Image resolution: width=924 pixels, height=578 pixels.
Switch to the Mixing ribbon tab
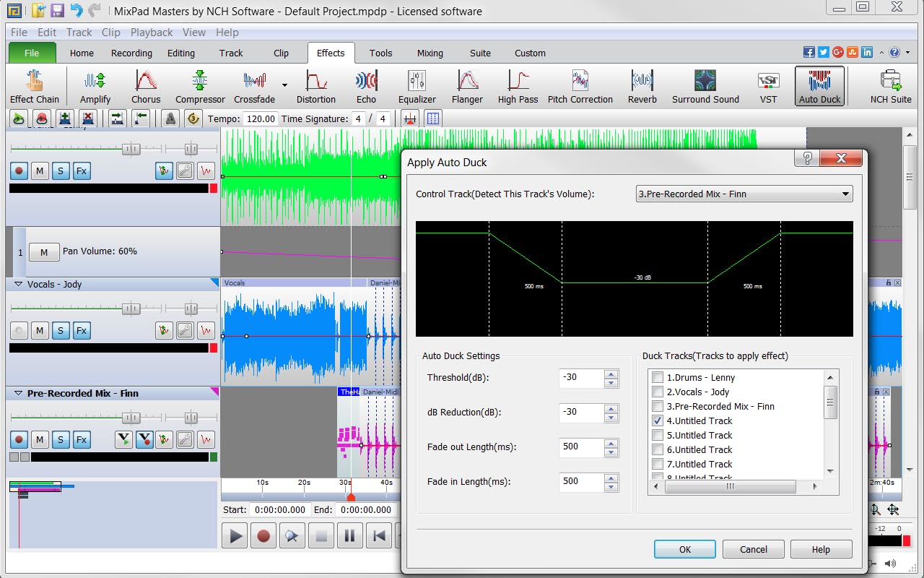[x=430, y=53]
